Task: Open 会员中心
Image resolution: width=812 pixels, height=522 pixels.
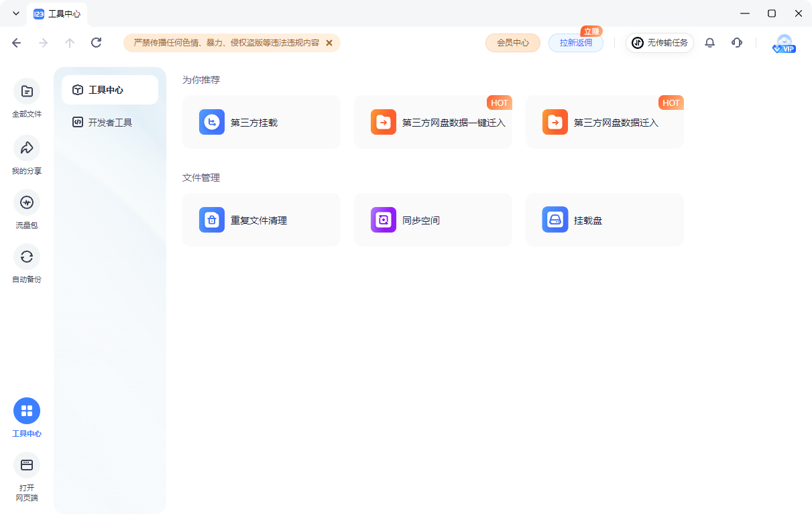Action: point(512,42)
